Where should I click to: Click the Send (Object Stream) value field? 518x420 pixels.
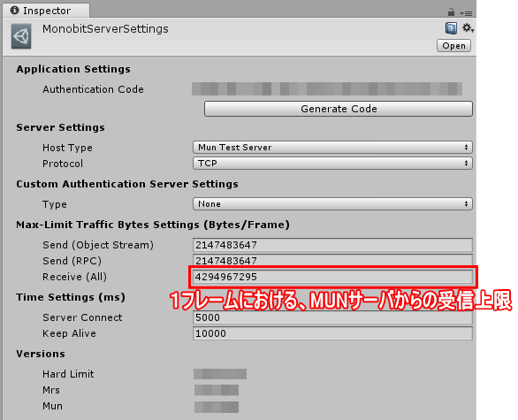click(332, 245)
